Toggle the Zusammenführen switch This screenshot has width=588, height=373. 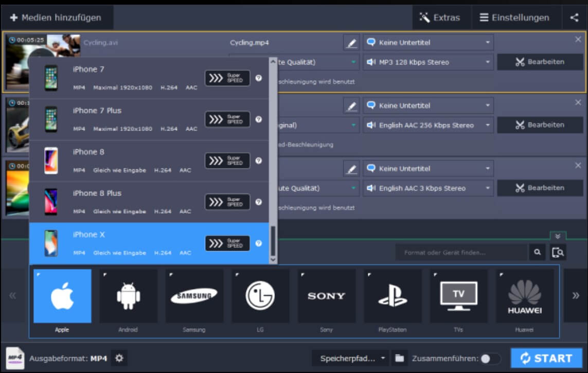click(490, 359)
